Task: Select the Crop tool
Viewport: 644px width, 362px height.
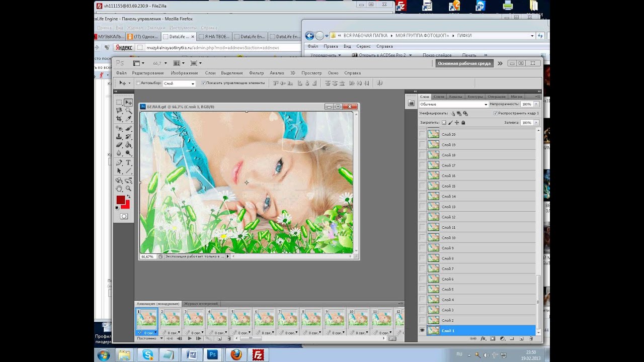Action: click(119, 118)
